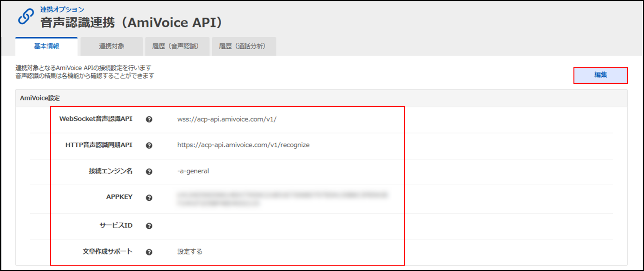Click the help icon next to サービスID
644x271 pixels.
click(149, 226)
